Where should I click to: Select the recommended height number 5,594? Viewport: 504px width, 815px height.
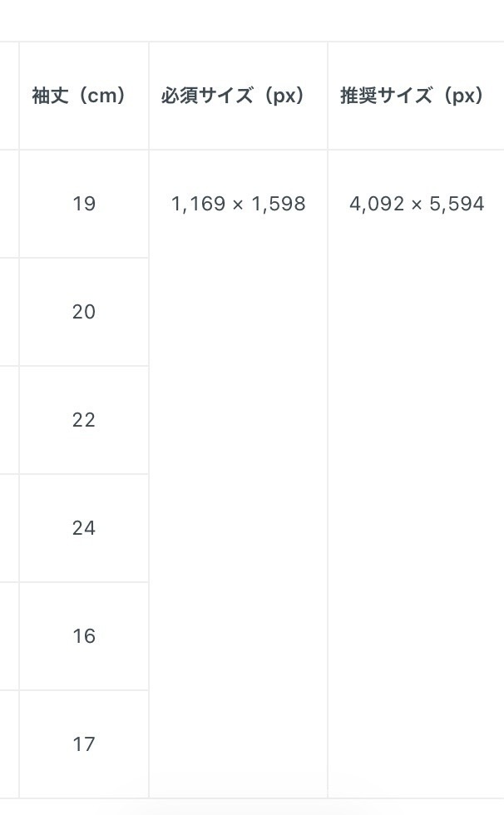(457, 204)
